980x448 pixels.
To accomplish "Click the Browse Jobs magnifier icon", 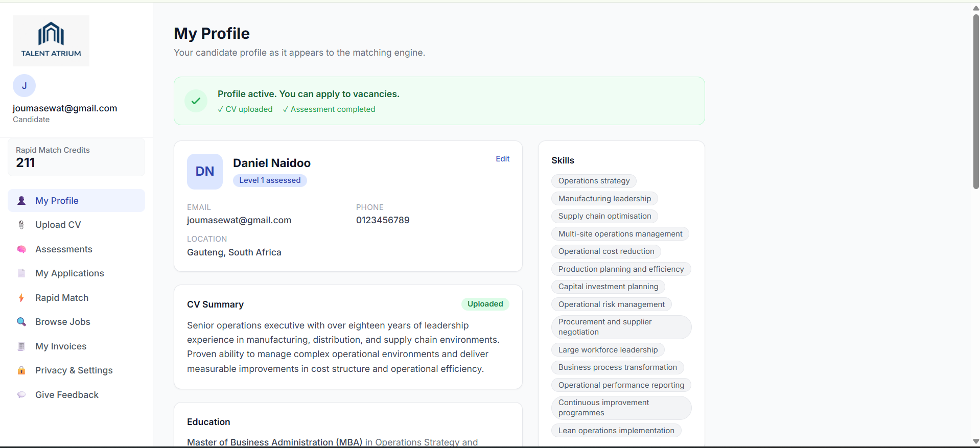I will (21, 322).
